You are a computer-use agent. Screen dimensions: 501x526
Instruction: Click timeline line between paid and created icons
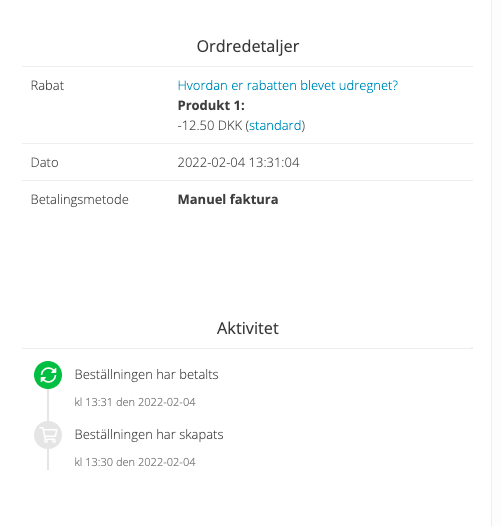48,405
